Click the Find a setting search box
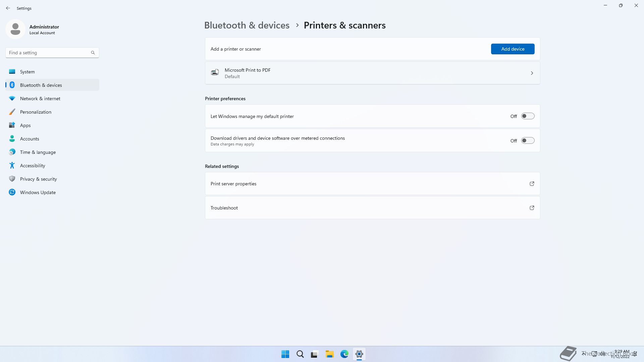Screen dimensions: 644x362 49,53
